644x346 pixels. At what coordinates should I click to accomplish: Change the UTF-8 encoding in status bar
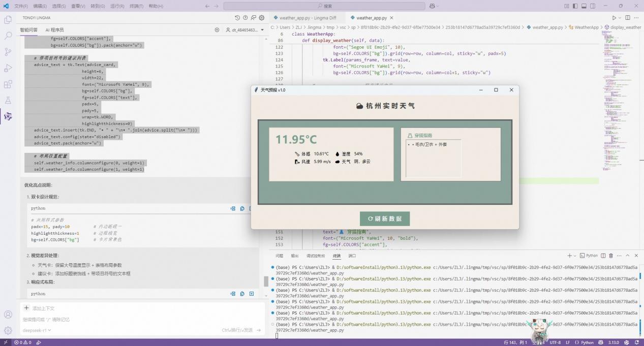[555, 342]
